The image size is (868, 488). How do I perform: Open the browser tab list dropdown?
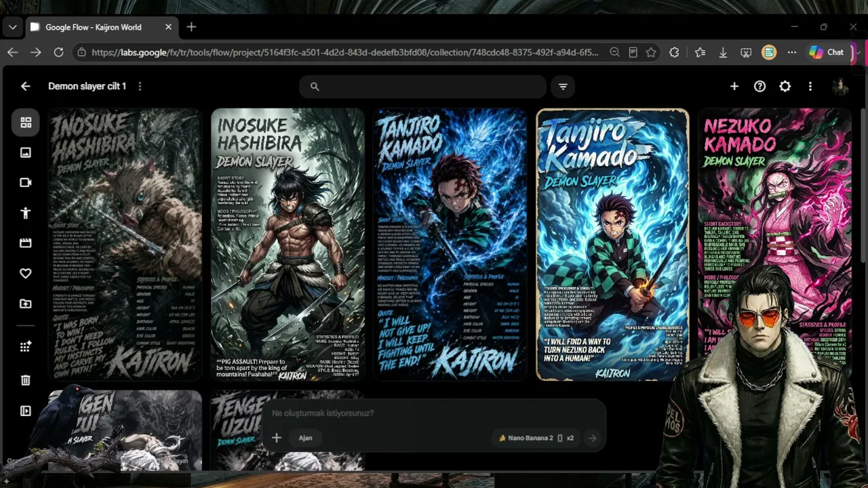(x=12, y=27)
